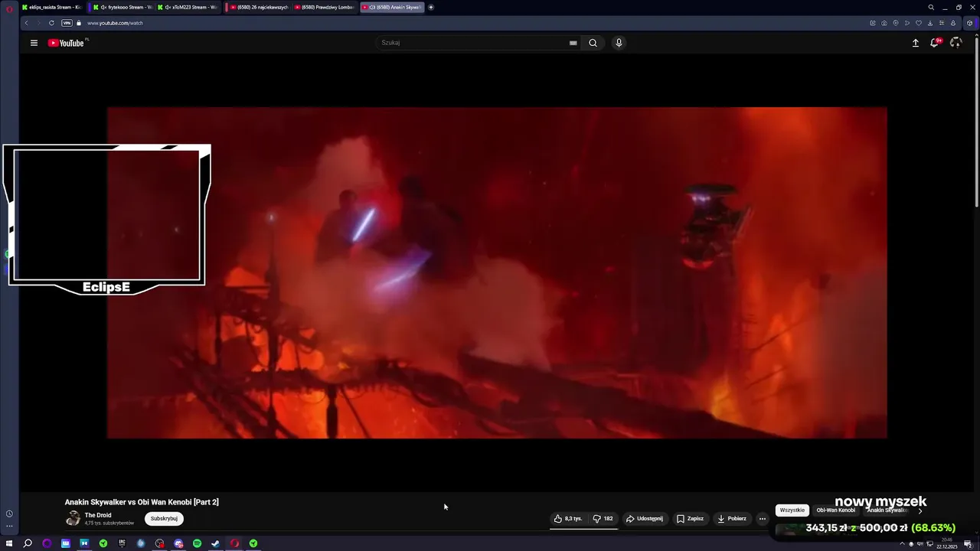Click browser profile icon in toolbar
This screenshot has height=551, width=980.
point(953,23)
